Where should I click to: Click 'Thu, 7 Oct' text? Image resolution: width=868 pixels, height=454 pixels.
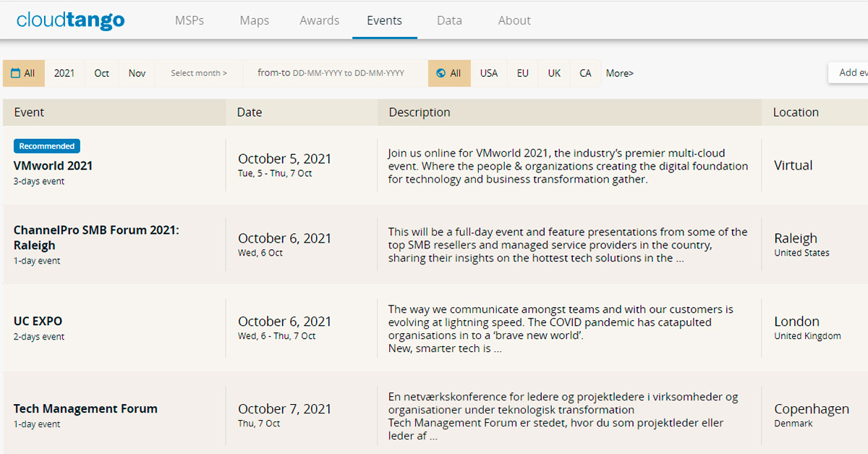click(259, 424)
